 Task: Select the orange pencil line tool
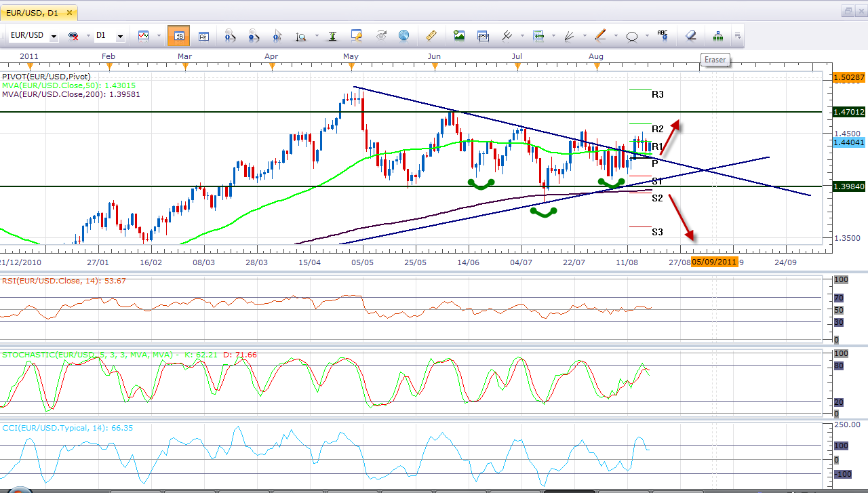click(600, 35)
